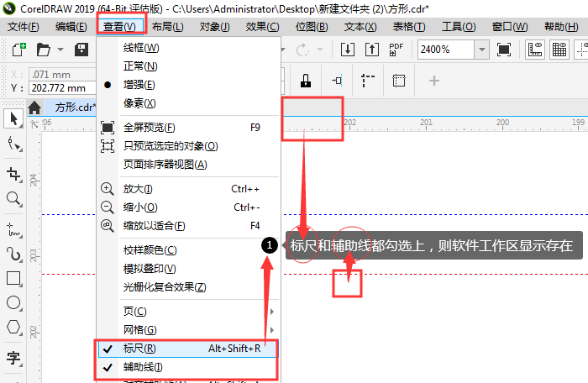
Task: Open the 布局 (Layout) menu
Action: pyautogui.click(x=167, y=27)
